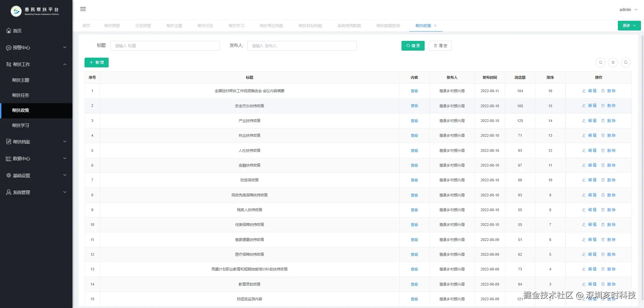The width and height of the screenshot is (644, 308).
Task: Click the round search toggle icon
Action: pos(626,62)
